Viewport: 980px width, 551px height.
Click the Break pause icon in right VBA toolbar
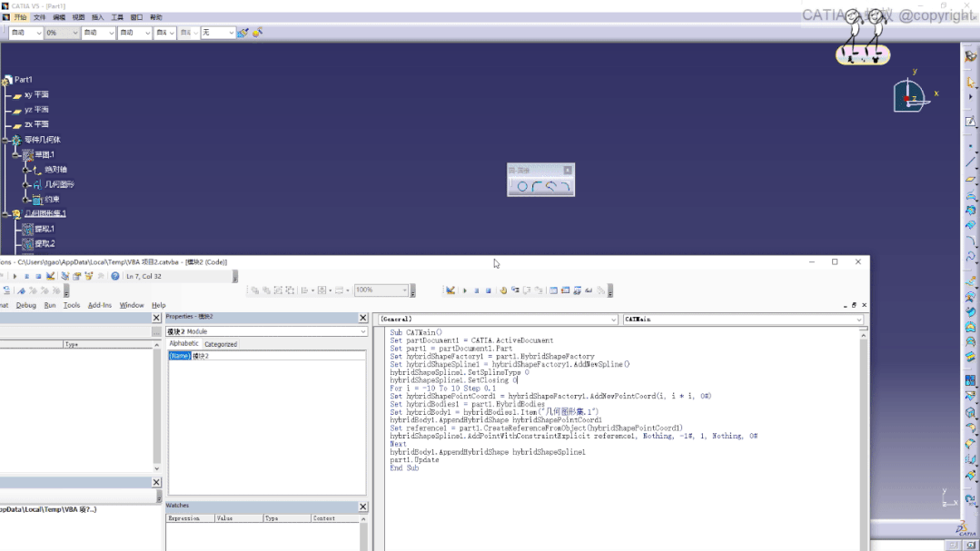point(476,290)
